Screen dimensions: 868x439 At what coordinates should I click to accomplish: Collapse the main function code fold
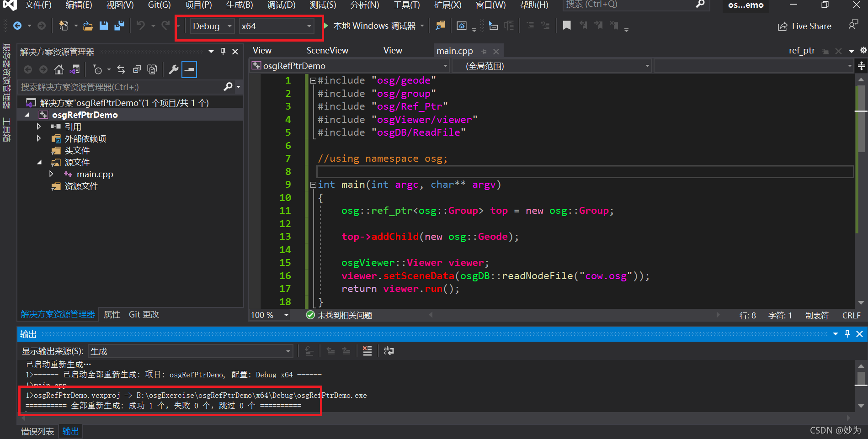313,185
